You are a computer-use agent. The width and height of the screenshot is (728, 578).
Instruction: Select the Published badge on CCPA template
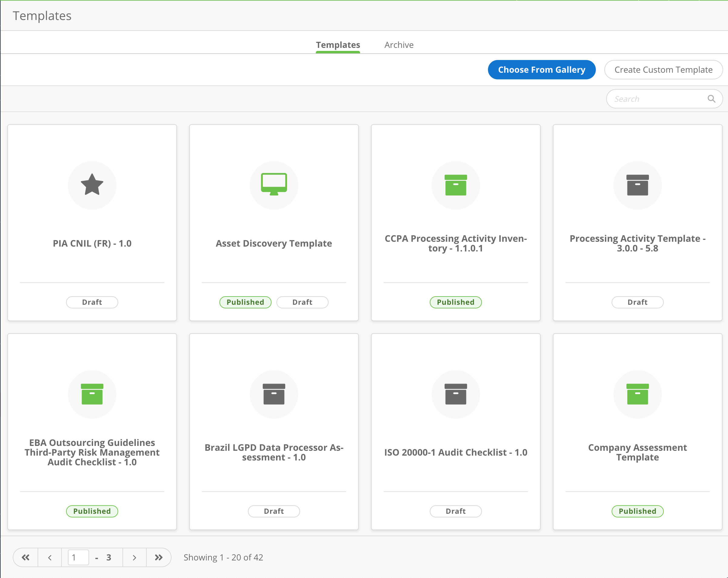(456, 302)
